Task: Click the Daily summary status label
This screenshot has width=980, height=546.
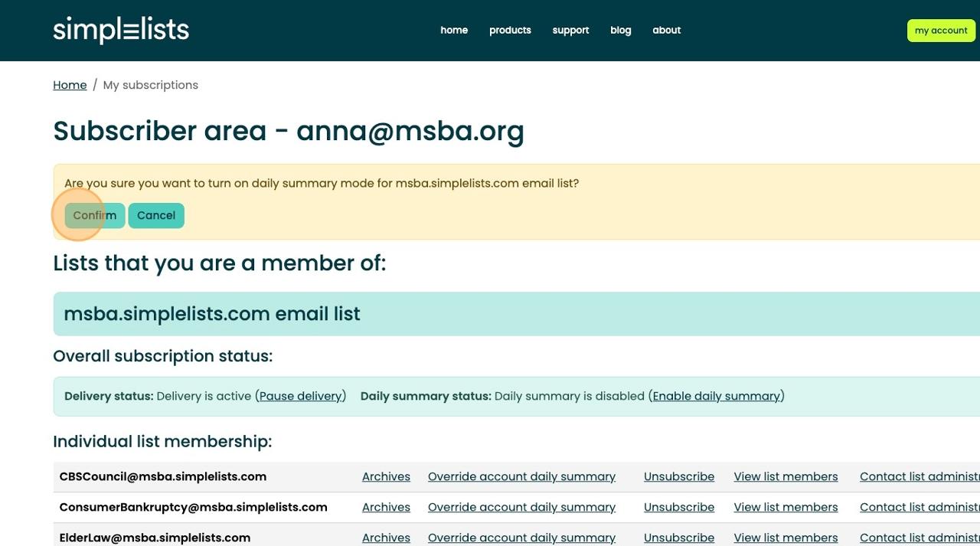Action: (x=426, y=396)
